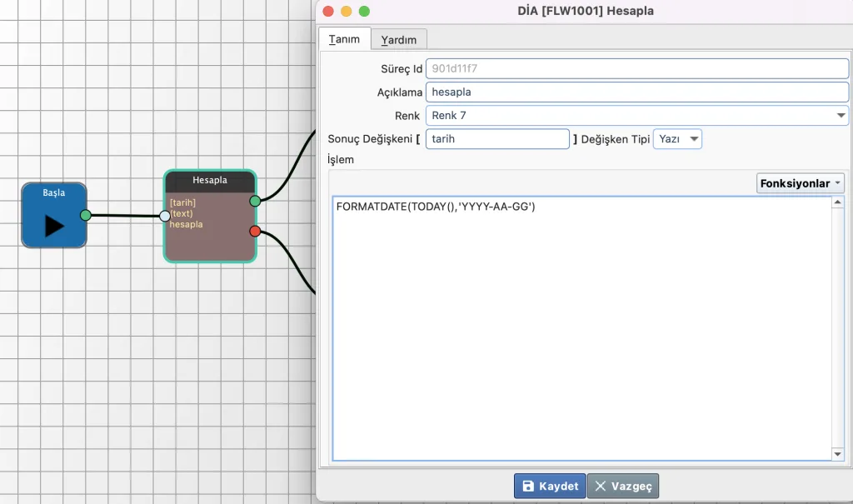Click the save icon on Kaydet button
853x504 pixels.
527,487
